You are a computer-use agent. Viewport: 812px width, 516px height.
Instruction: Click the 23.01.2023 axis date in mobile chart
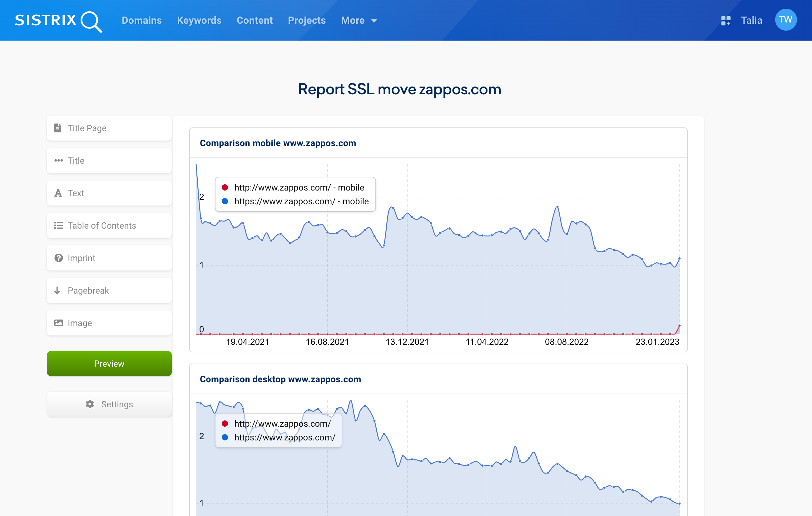point(657,342)
